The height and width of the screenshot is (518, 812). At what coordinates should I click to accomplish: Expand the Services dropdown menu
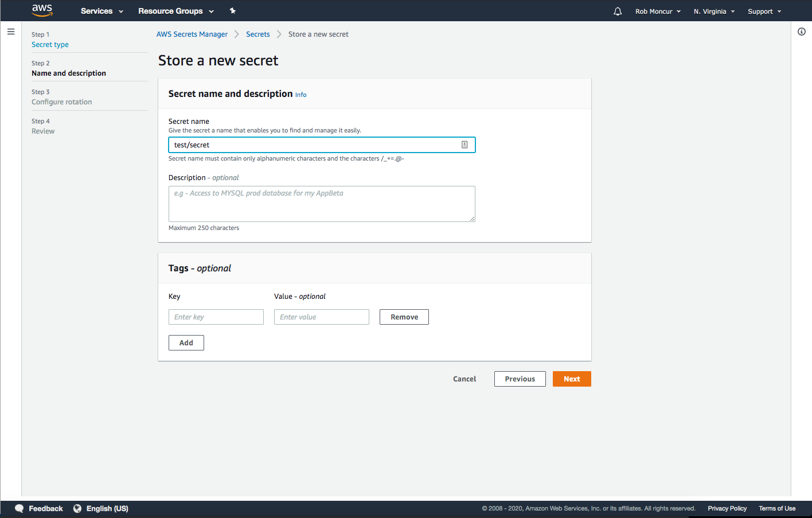(x=101, y=11)
